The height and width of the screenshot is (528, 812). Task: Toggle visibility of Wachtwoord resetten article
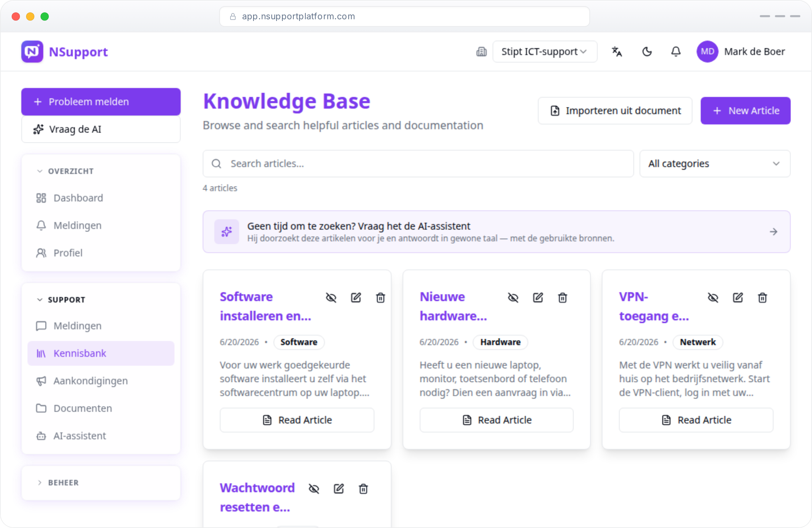[x=314, y=488]
